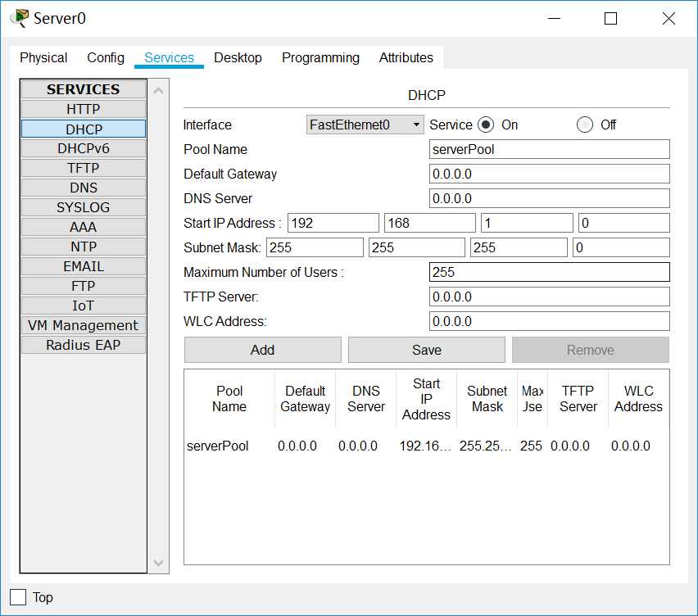Image resolution: width=698 pixels, height=616 pixels.
Task: Click the Start IP Address column header
Action: pos(427,399)
